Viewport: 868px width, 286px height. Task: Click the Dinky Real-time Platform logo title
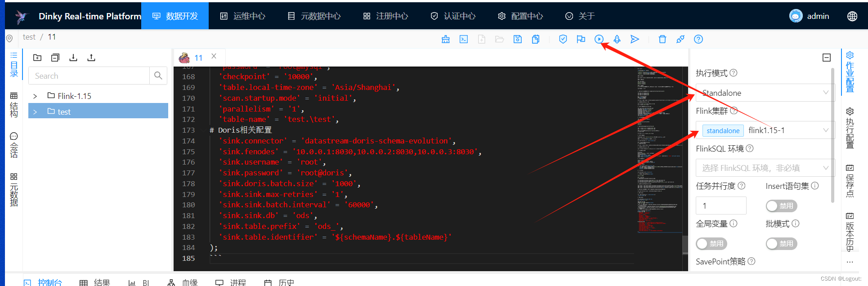click(x=90, y=16)
